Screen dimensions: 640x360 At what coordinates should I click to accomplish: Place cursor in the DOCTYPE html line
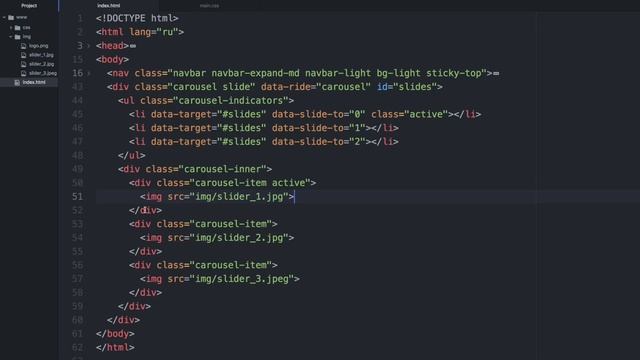[137, 18]
